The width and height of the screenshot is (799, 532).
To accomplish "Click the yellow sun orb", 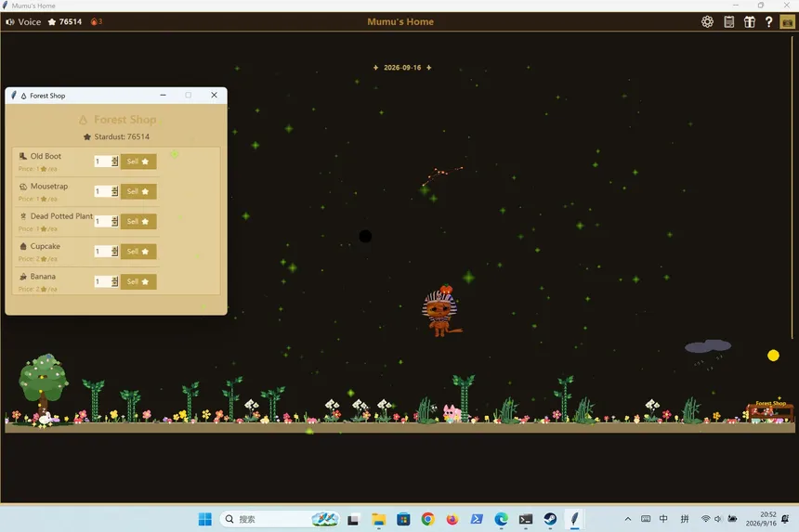I will click(x=773, y=356).
